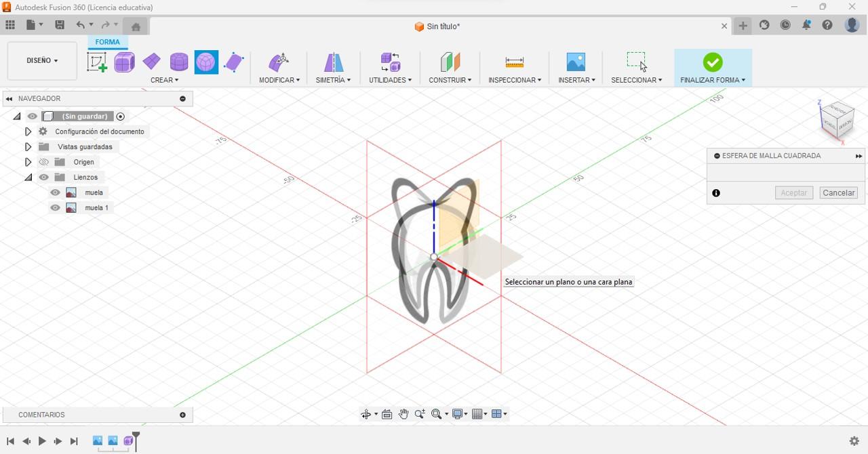Viewport: 868px width, 454px height.
Task: Redo the last action
Action: [x=106, y=25]
